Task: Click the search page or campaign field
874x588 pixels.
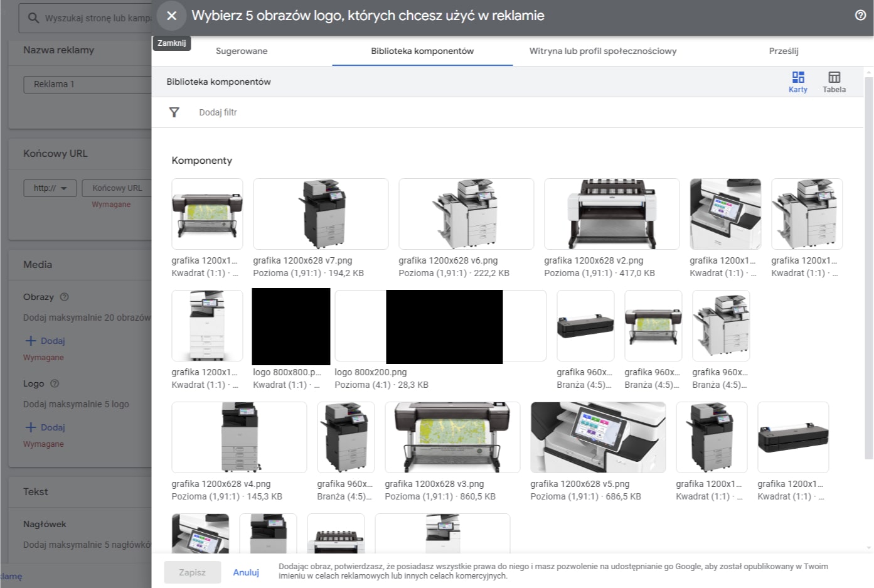Action: (85, 18)
